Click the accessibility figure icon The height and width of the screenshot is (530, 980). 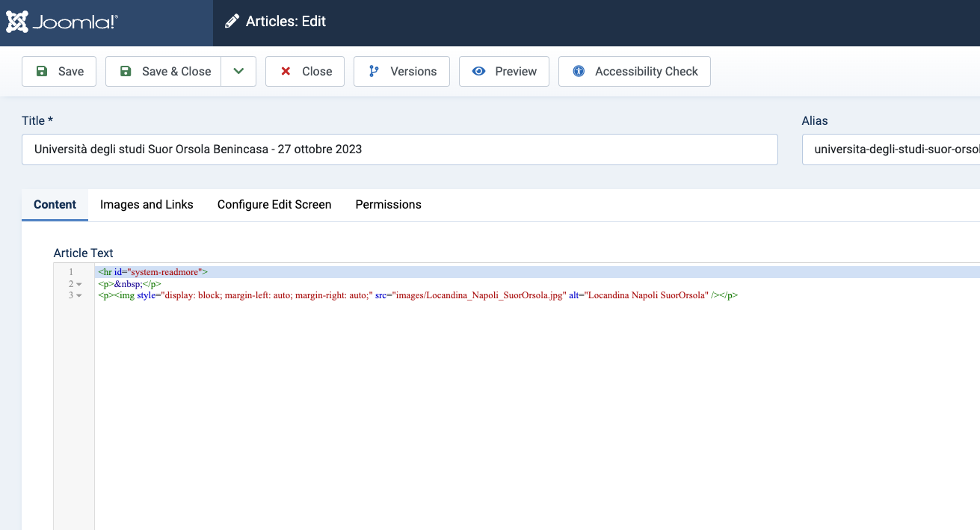(x=579, y=71)
